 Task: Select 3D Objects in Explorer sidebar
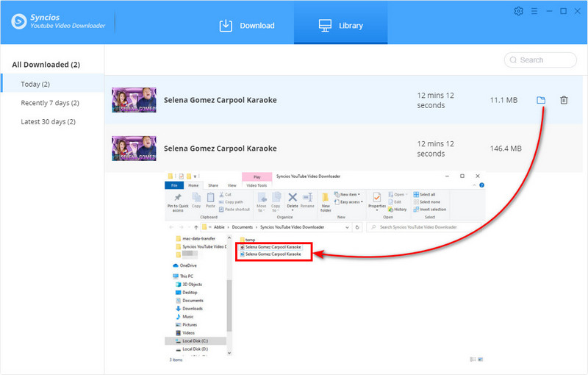coord(189,285)
